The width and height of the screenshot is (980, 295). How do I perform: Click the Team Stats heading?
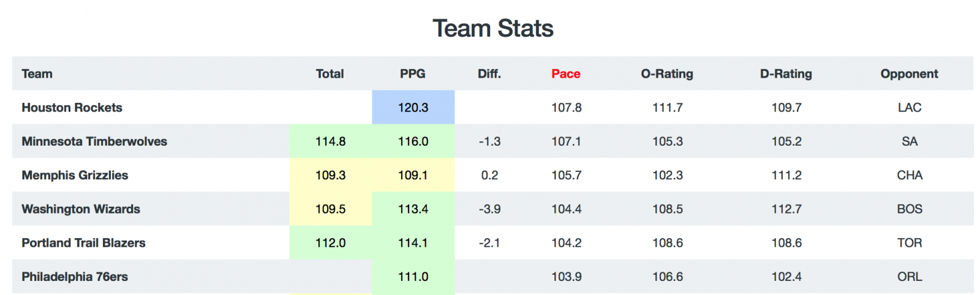point(493,28)
